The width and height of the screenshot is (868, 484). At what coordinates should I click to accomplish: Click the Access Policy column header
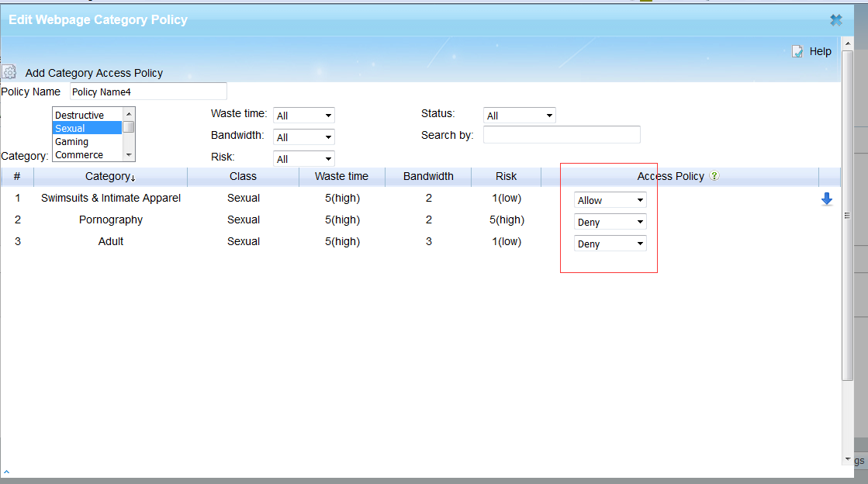pos(680,176)
